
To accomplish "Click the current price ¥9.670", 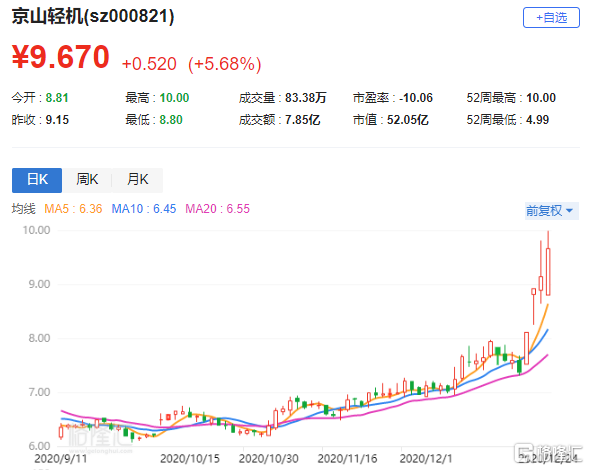I will pos(60,57).
